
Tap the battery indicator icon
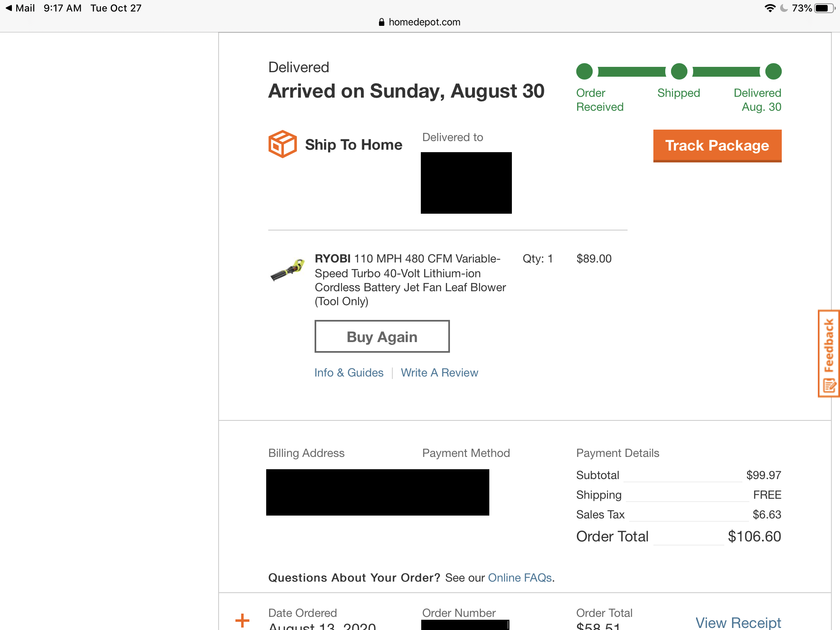pos(824,8)
